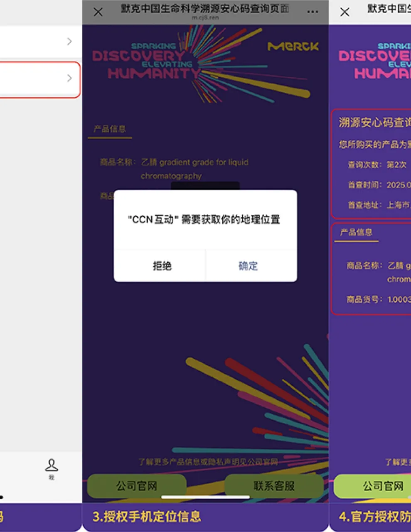Click the 溯源安心码查询 heading on right screen
Screen dimensions: 411x532
point(375,123)
